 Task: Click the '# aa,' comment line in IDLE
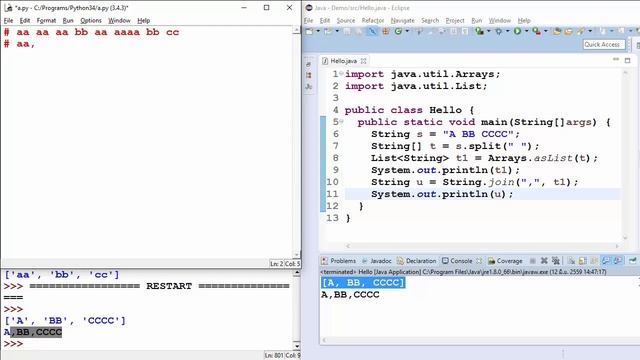(x=19, y=44)
